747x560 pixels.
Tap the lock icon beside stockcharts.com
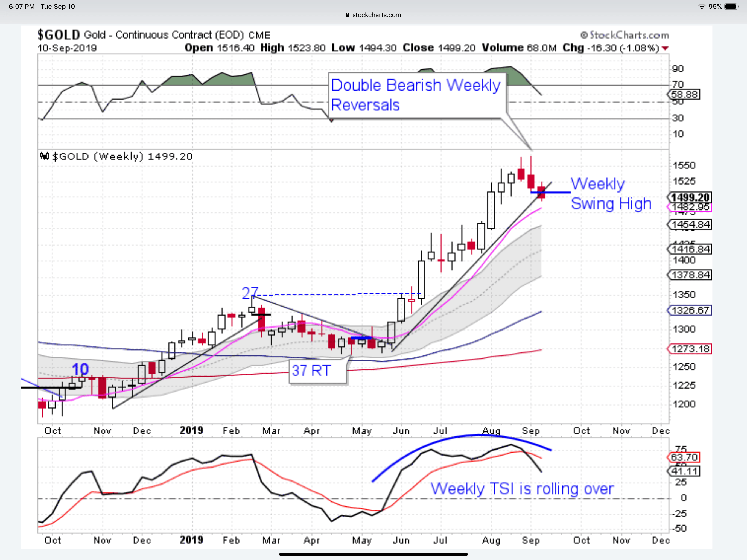pos(348,15)
